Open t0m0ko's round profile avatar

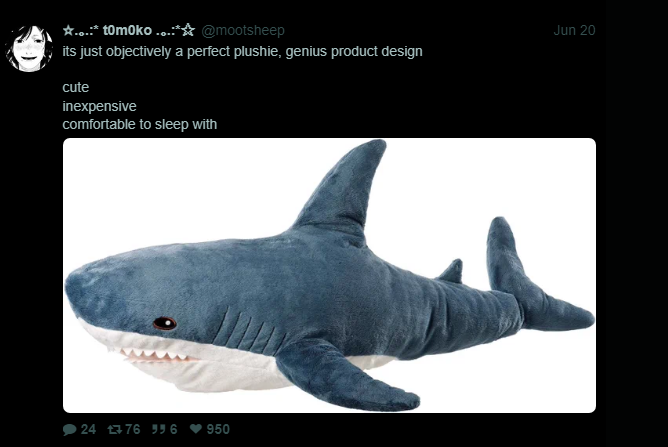tap(29, 48)
